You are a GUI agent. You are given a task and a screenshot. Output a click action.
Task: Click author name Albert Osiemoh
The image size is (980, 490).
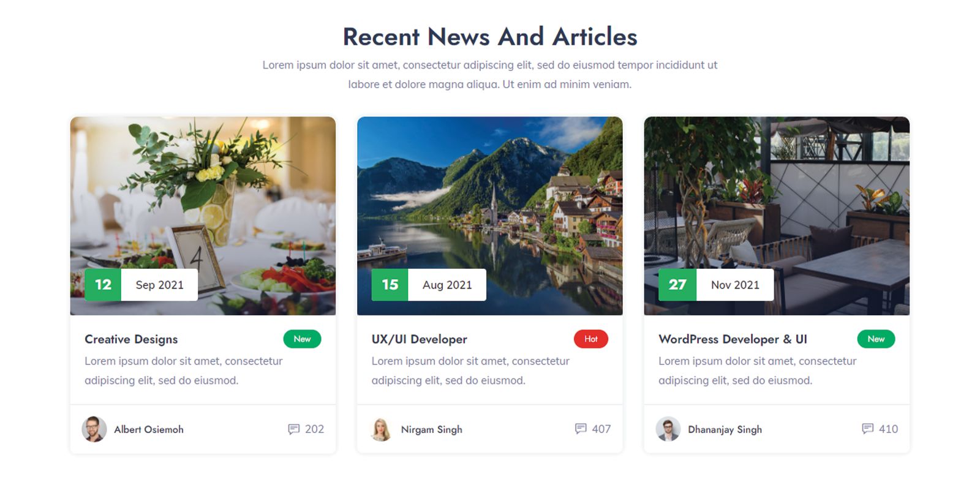click(149, 429)
